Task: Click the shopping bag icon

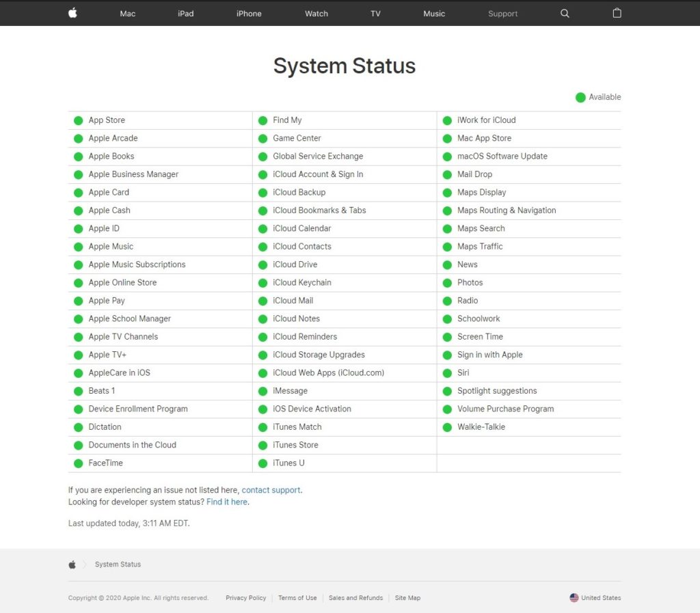Action: 617,13
